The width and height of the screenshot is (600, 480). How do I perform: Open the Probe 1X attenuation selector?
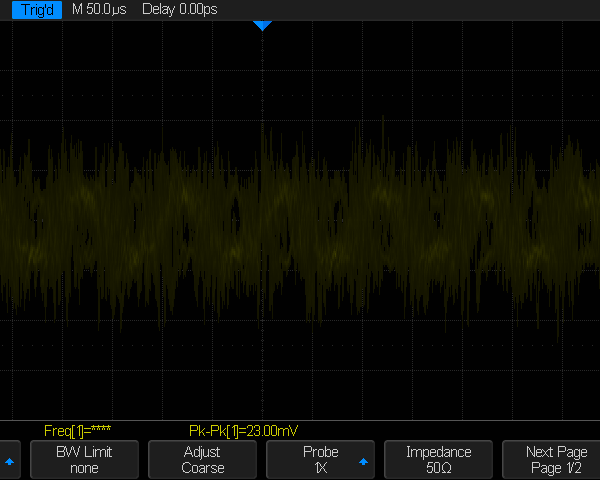(x=320, y=460)
